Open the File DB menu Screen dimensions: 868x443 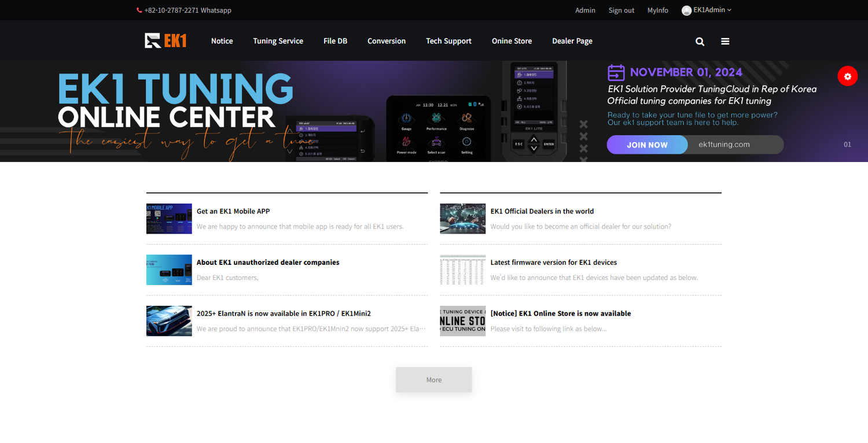(335, 41)
